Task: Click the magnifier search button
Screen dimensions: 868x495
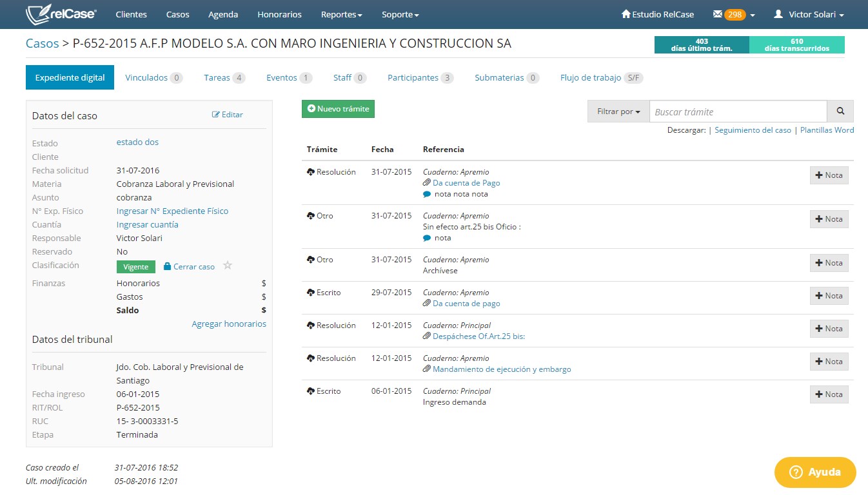Action: coord(840,112)
